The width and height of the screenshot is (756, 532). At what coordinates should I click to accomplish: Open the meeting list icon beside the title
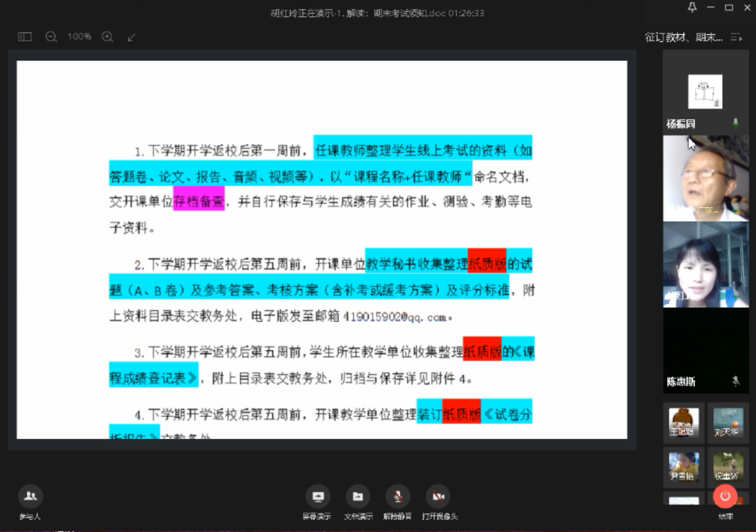click(x=736, y=37)
